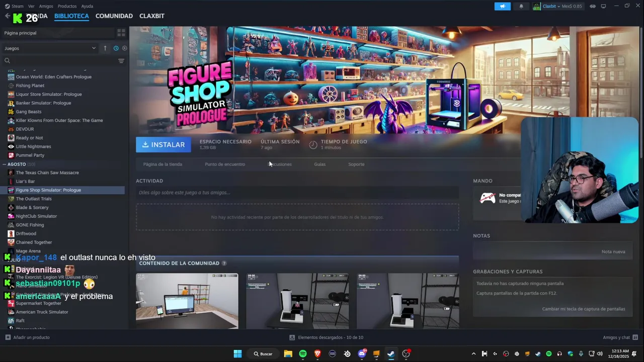The width and height of the screenshot is (644, 362).
Task: Select the BIBLIOTECA tab
Action: pyautogui.click(x=71, y=16)
